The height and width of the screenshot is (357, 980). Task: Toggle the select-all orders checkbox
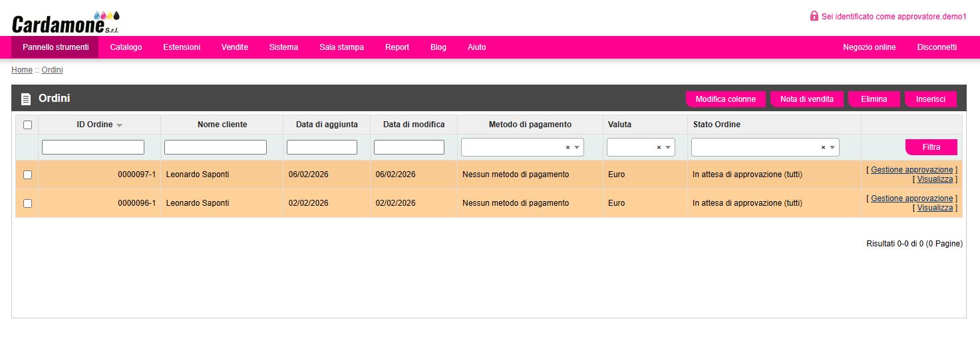coord(27,125)
